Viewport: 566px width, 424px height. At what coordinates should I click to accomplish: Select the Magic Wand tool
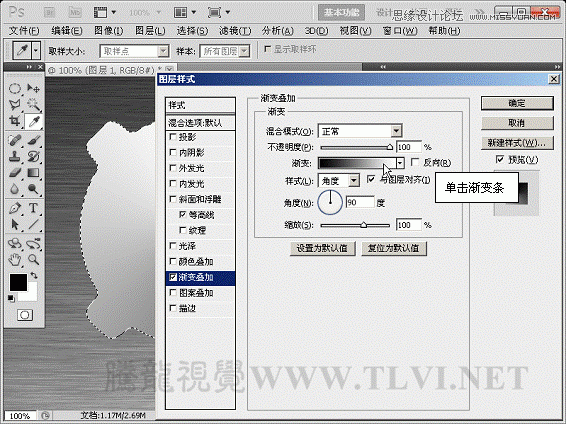click(34, 105)
